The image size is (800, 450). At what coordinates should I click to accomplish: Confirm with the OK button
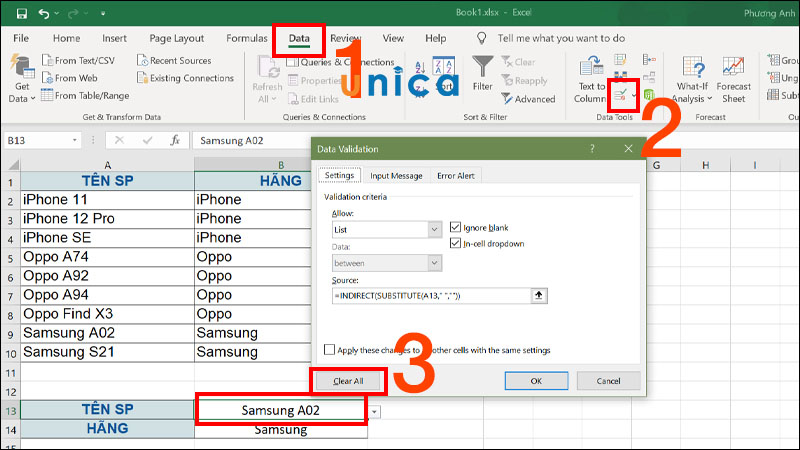point(536,381)
